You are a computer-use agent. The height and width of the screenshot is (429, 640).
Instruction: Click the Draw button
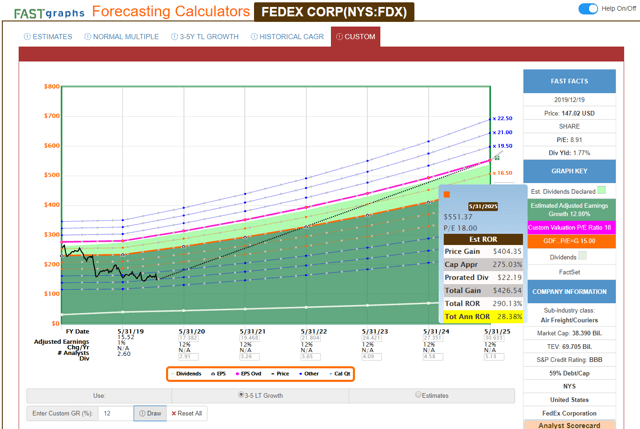[x=150, y=413]
